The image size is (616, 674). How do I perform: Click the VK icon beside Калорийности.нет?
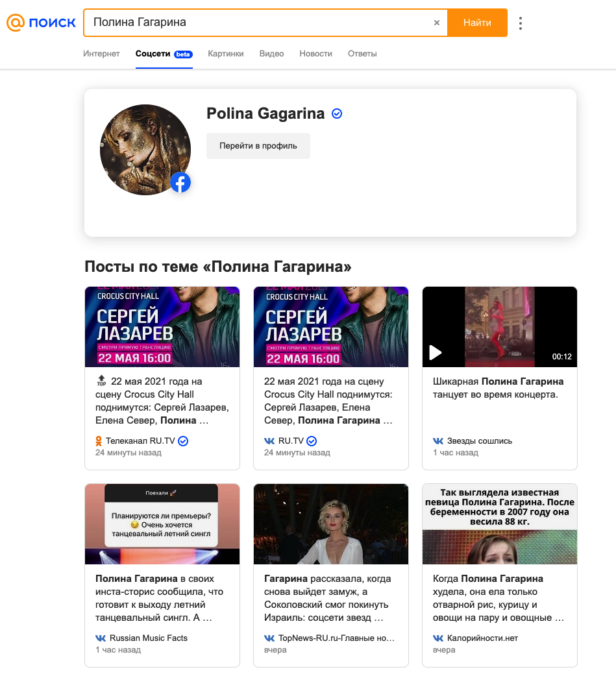click(x=438, y=638)
